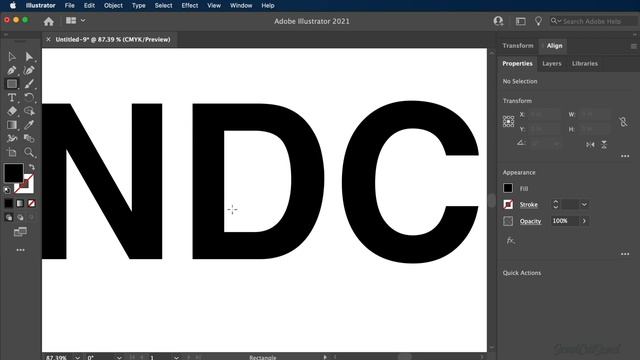Select the Selection tool arrow

coord(12,57)
